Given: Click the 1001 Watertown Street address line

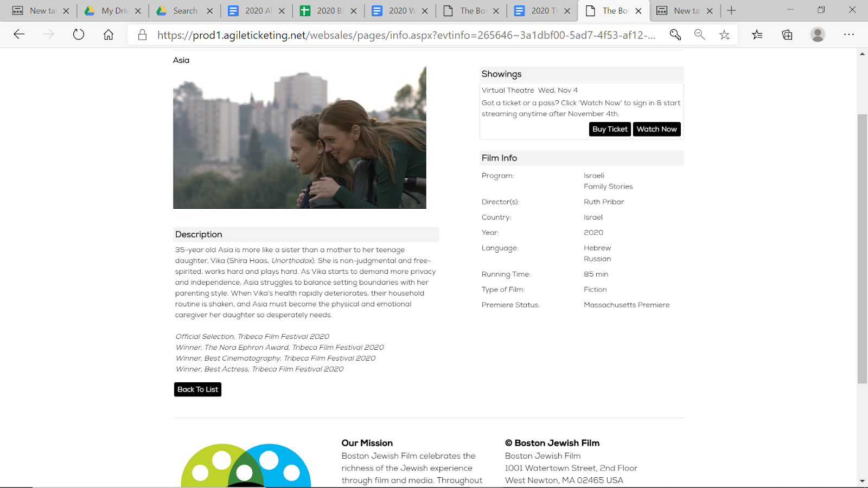Looking at the screenshot, I should tap(571, 468).
